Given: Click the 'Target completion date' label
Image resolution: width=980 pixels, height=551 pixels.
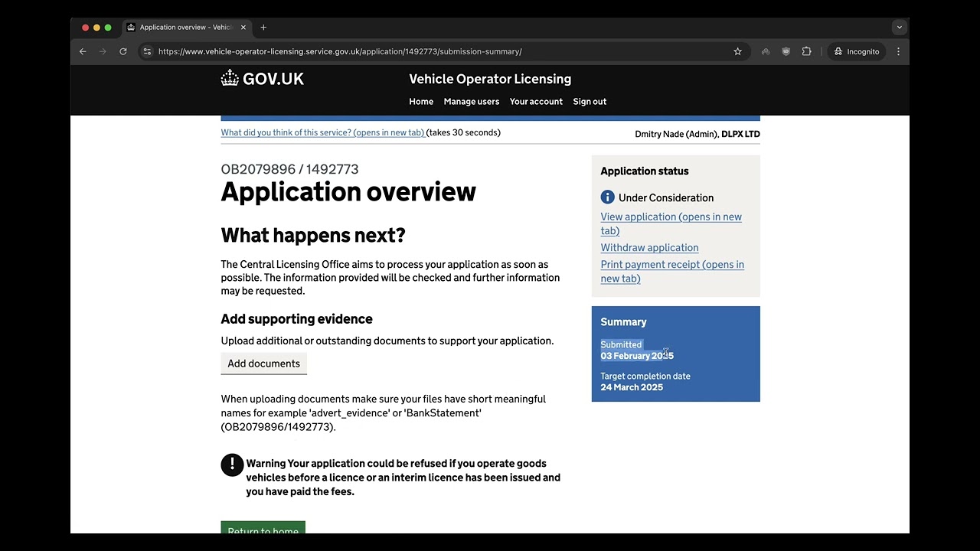Looking at the screenshot, I should [645, 376].
